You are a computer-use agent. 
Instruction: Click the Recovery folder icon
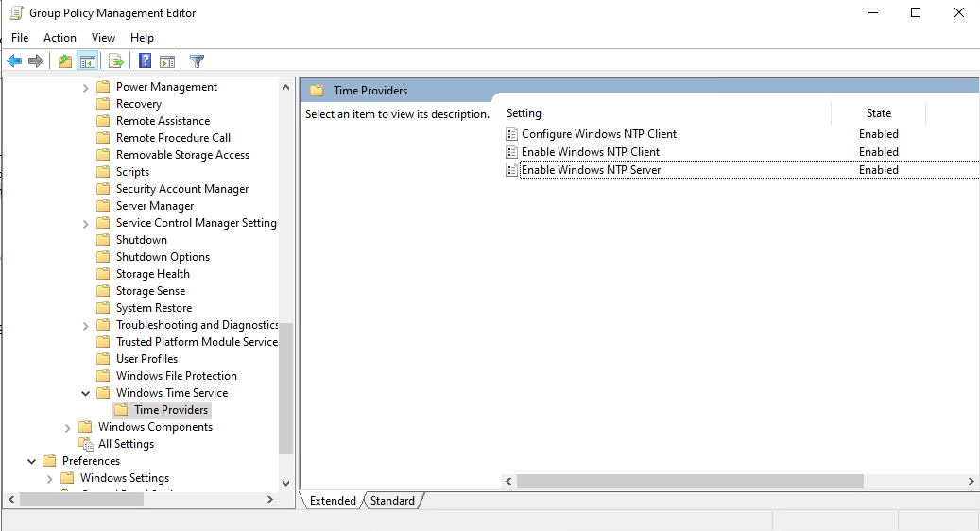pos(103,104)
